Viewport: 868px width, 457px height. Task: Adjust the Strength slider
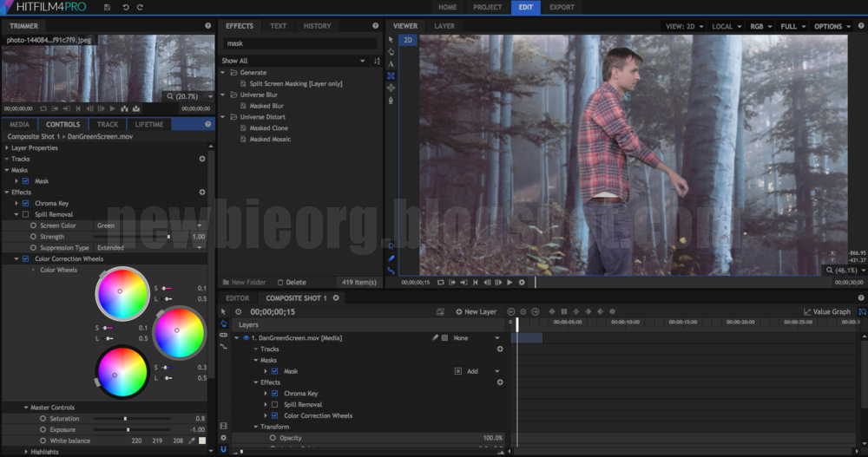click(132, 236)
